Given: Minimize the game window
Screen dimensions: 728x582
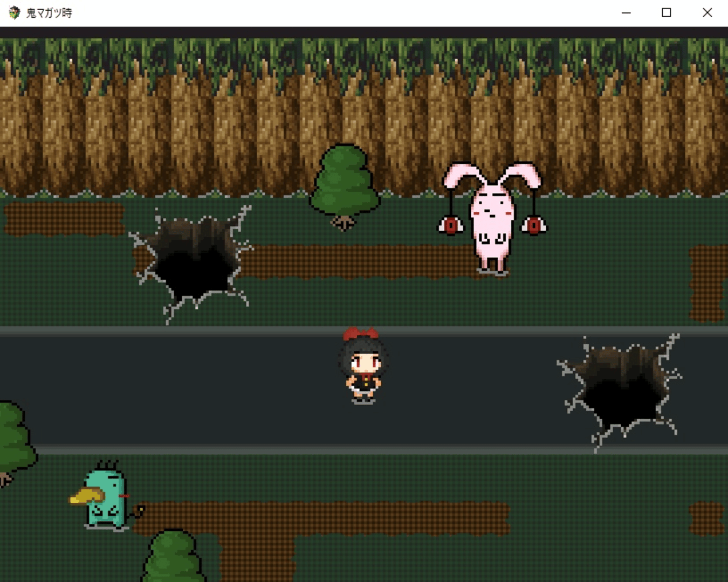Looking at the screenshot, I should (626, 12).
